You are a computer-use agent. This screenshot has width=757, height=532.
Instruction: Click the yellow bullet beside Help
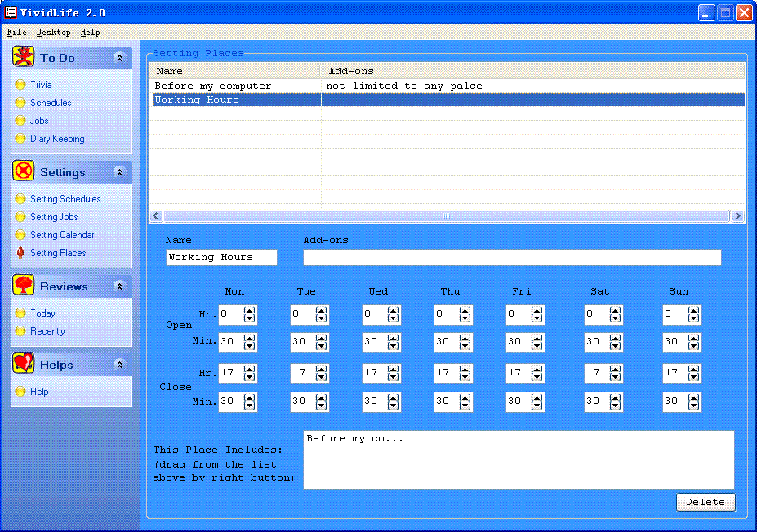pos(20,392)
